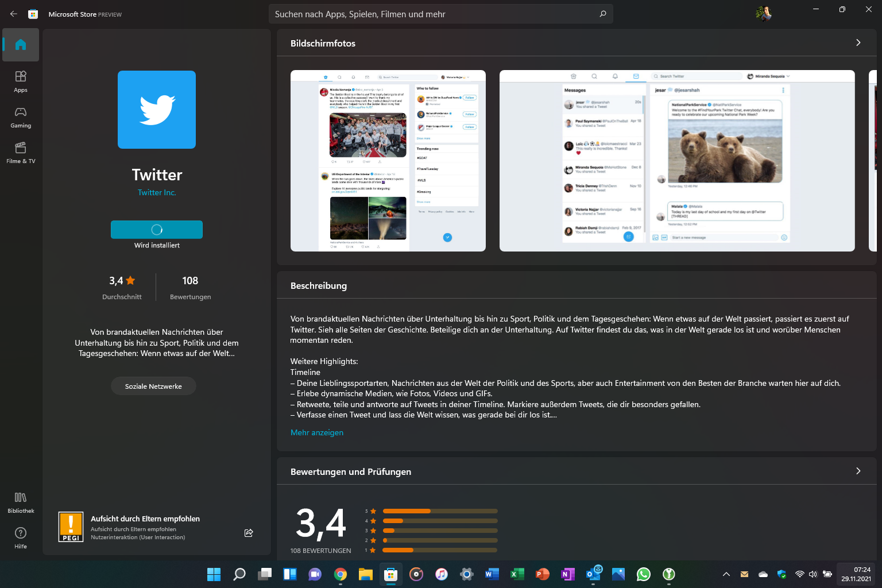882x588 pixels.
Task: Launch iTunes from taskbar
Action: 442,574
